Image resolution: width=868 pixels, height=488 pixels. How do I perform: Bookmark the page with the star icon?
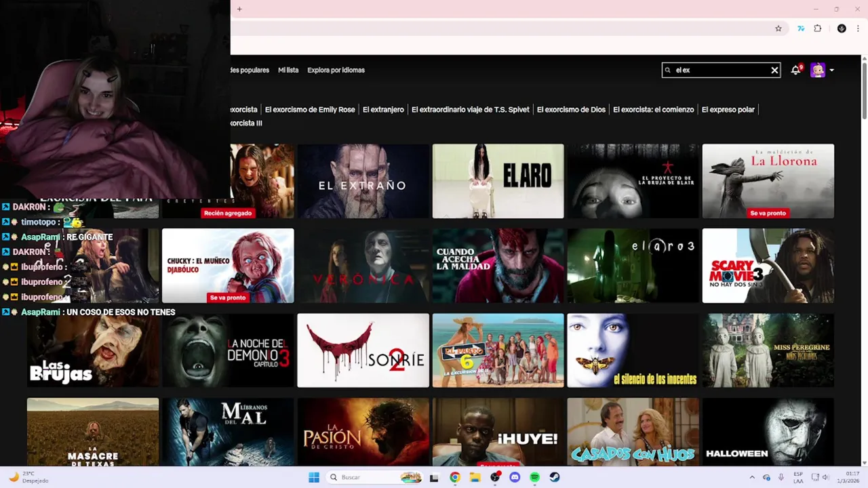point(778,28)
